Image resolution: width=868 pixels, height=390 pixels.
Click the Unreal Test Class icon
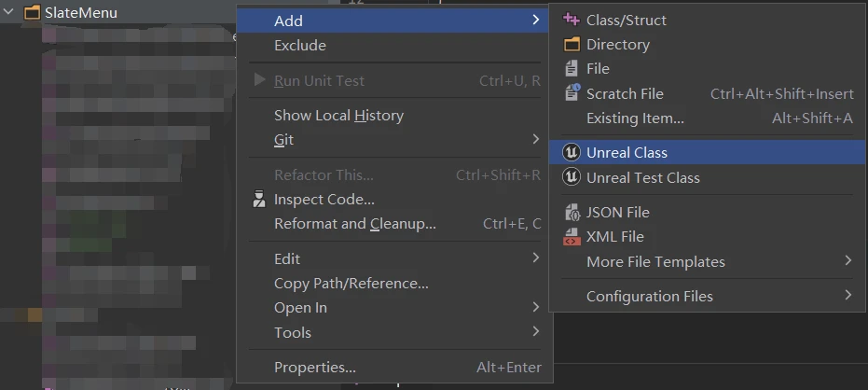pos(572,177)
